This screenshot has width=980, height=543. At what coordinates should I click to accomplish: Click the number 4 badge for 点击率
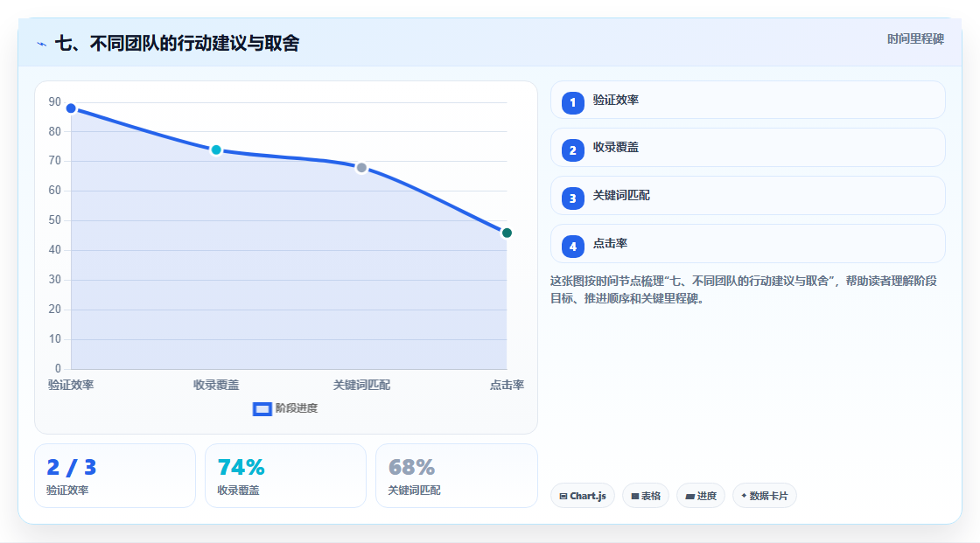pyautogui.click(x=572, y=247)
